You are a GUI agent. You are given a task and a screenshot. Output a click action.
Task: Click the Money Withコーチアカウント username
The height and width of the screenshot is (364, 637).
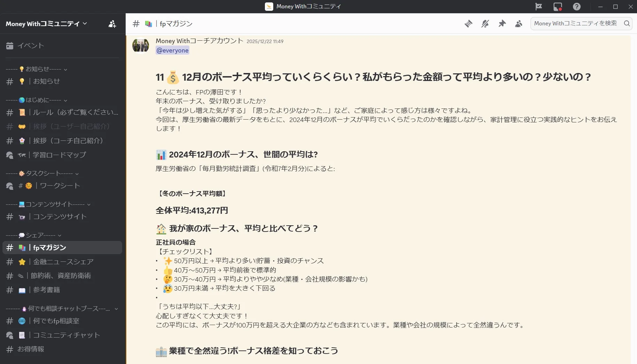pyautogui.click(x=199, y=41)
